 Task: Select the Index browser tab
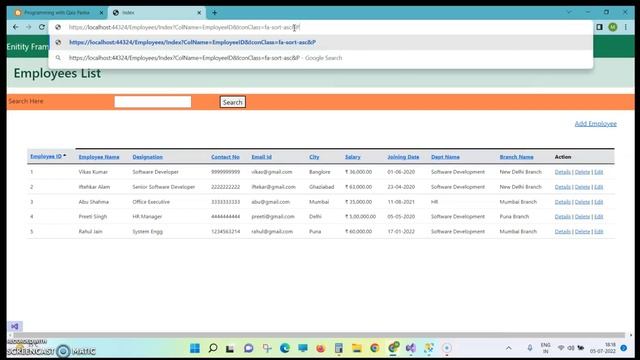coord(156,13)
